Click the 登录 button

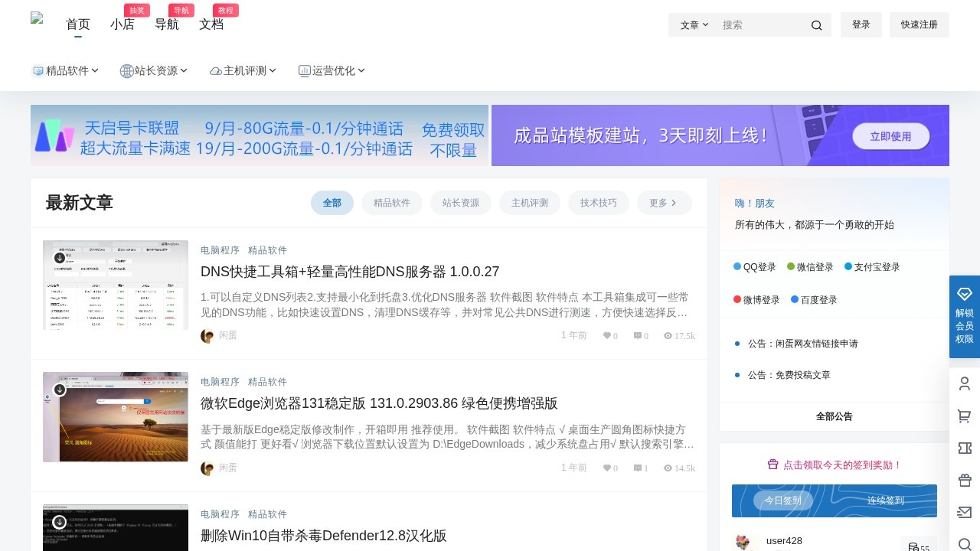coord(861,24)
